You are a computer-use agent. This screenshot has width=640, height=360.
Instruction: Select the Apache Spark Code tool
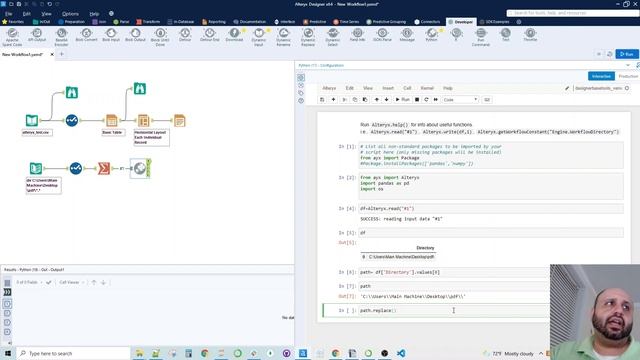[x=12, y=37]
